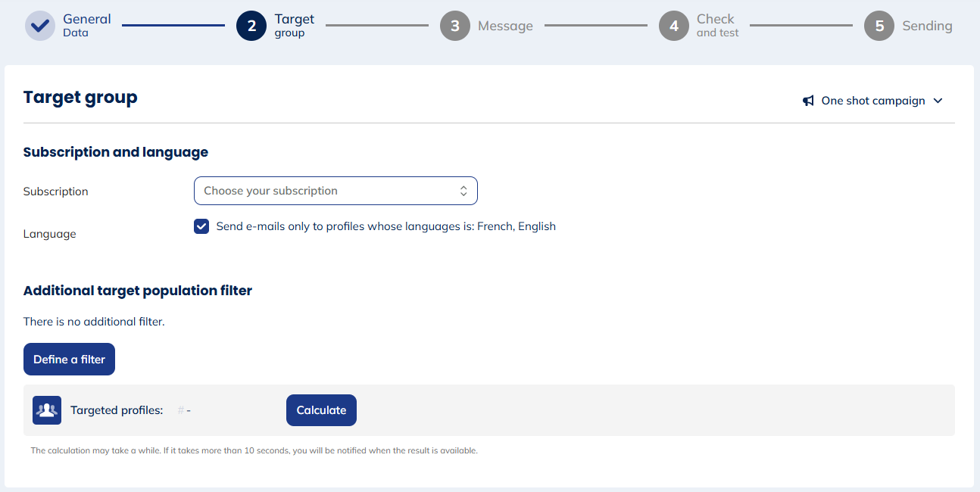Click the step 2 circle for Target group
980x492 pixels.
[251, 25]
